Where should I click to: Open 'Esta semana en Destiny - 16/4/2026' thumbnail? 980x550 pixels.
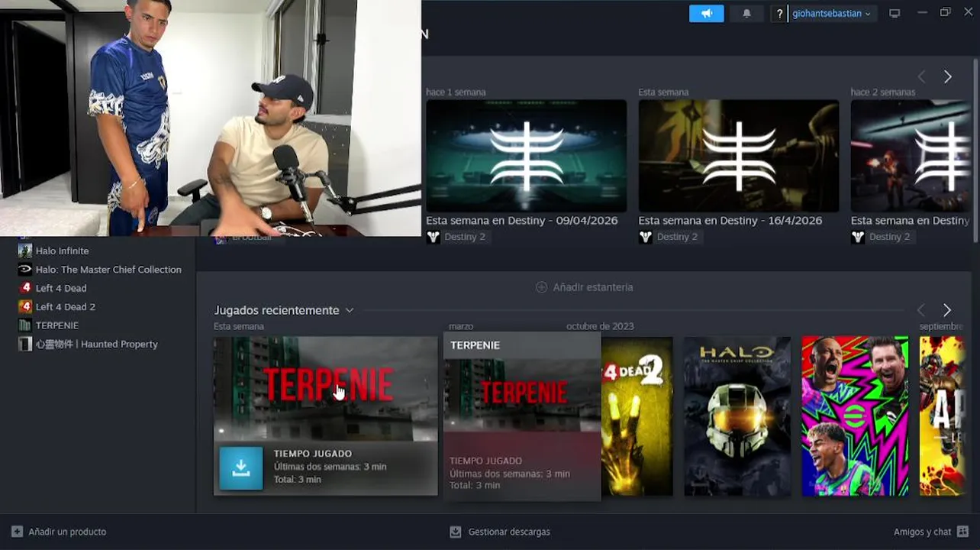coord(738,156)
